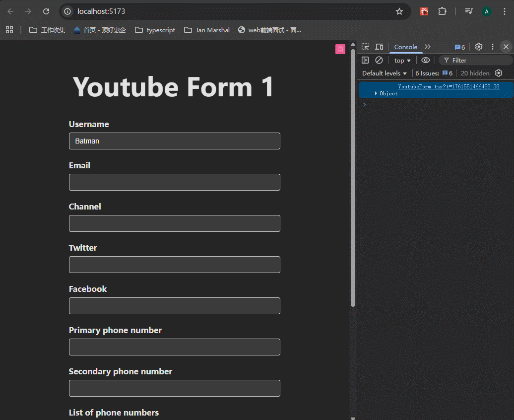The image size is (514, 420).
Task: Open DevTools settings gear in the top toolbar
Action: (479, 47)
